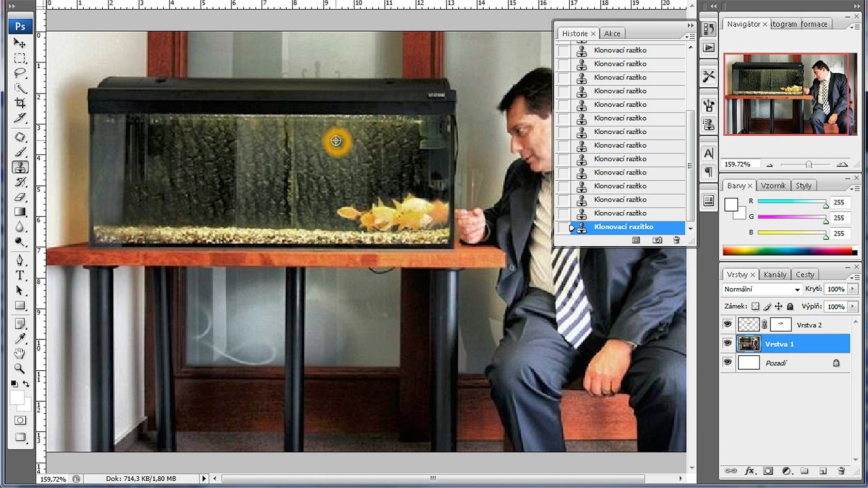Select the Hand tool
This screenshot has width=868, height=488.
click(20, 353)
